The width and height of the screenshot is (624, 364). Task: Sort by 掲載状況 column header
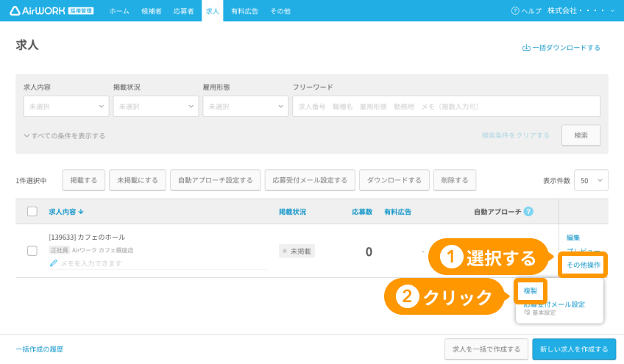(x=293, y=212)
